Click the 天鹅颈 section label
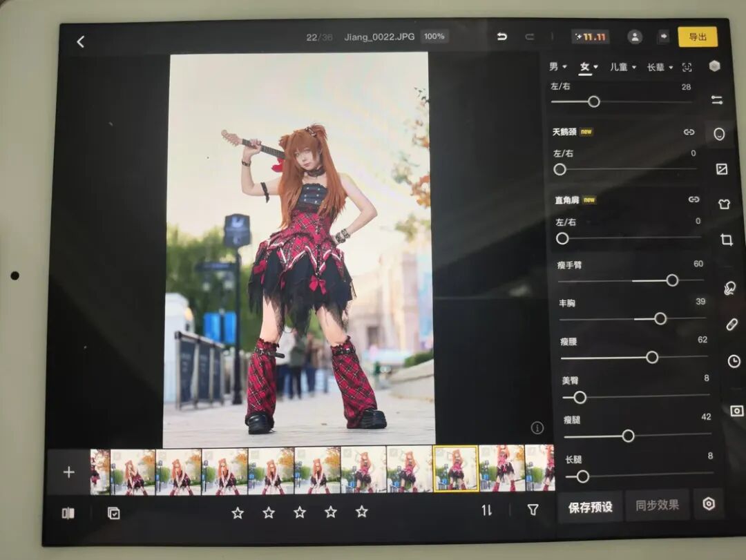 tap(564, 132)
